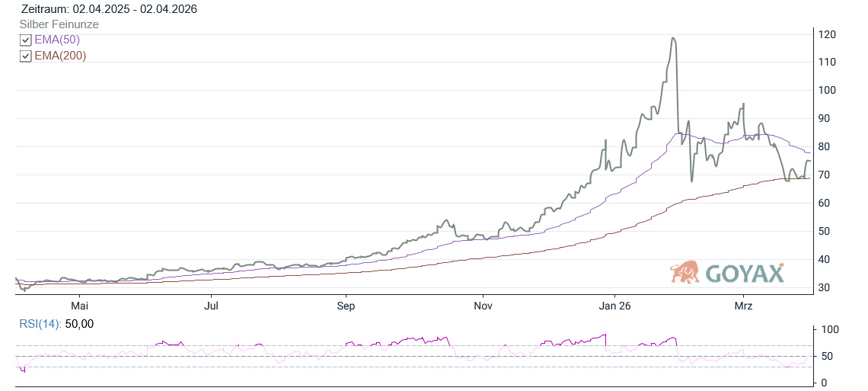Select the Silber Feinunze chart title
The width and height of the screenshot is (868, 391).
59,24
